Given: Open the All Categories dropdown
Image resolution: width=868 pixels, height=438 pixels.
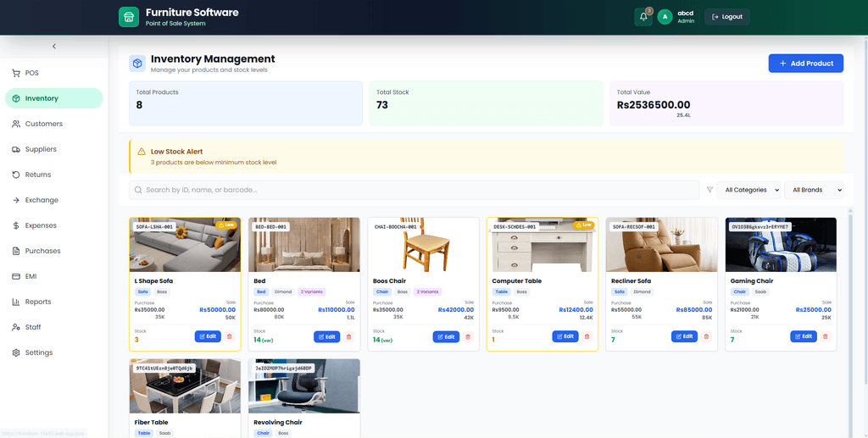Looking at the screenshot, I should (748, 190).
